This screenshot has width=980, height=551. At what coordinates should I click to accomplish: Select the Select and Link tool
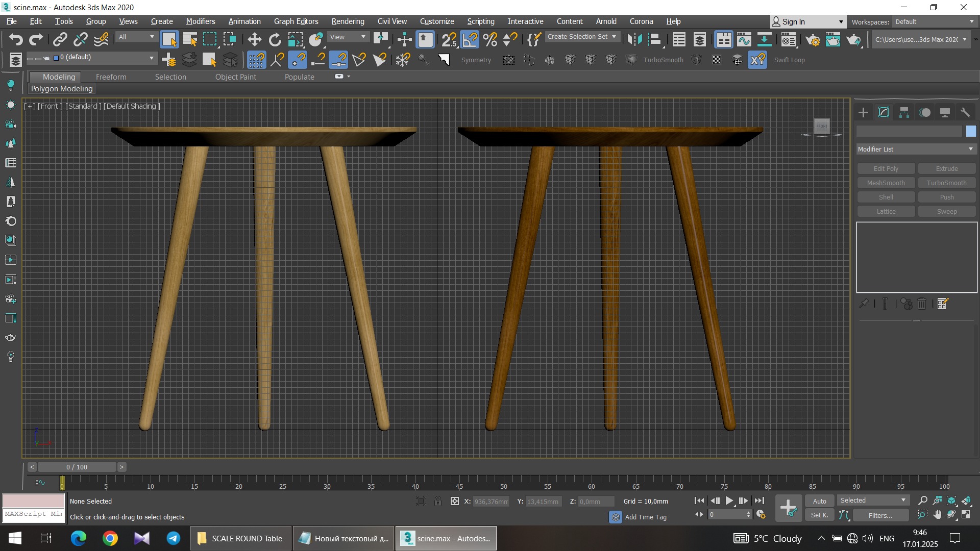click(60, 39)
